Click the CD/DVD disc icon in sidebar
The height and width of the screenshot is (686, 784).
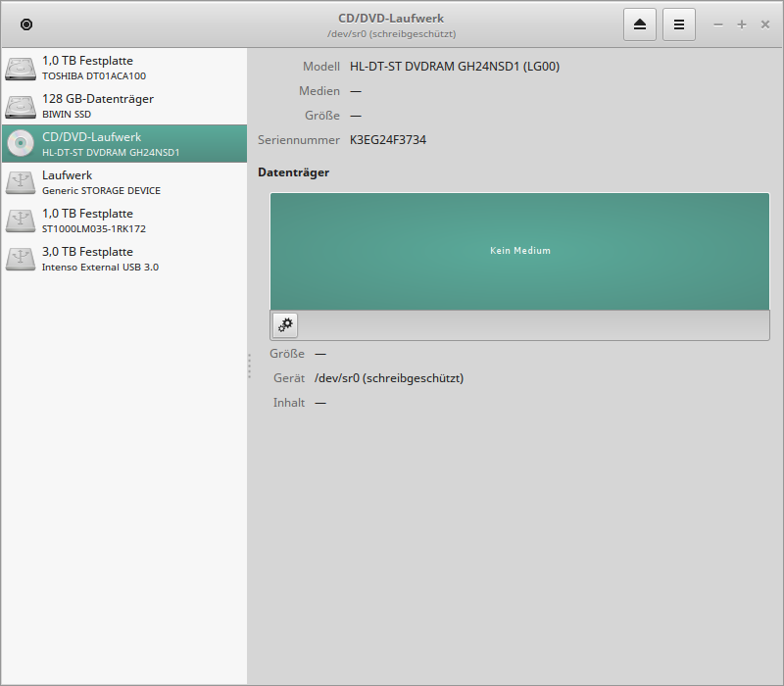pos(21,143)
